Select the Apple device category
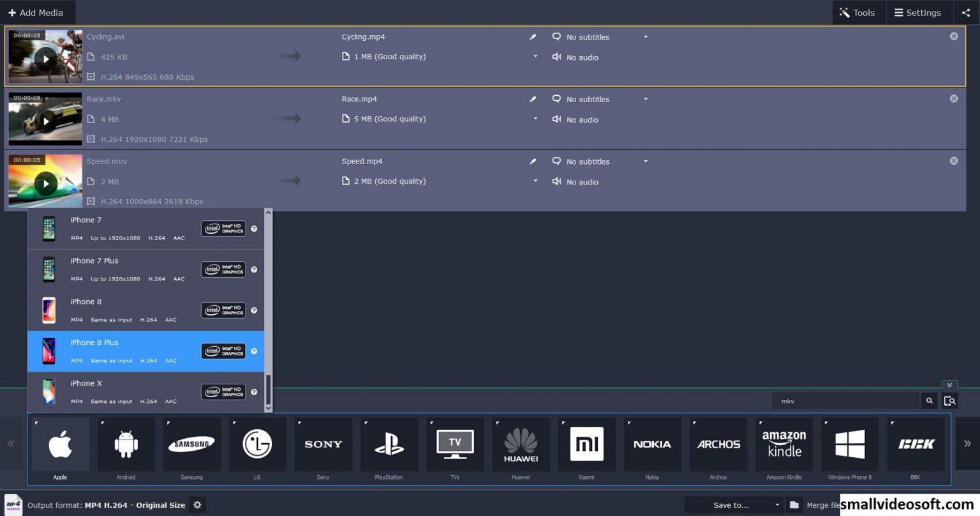This screenshot has width=980, height=516. pos(60,444)
